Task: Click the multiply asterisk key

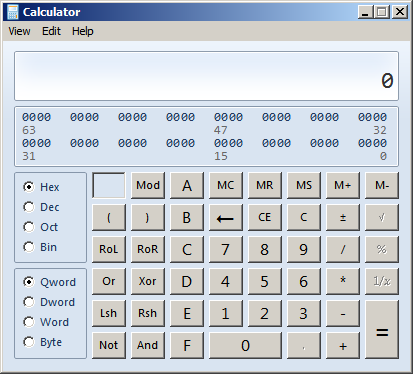Action: point(343,281)
